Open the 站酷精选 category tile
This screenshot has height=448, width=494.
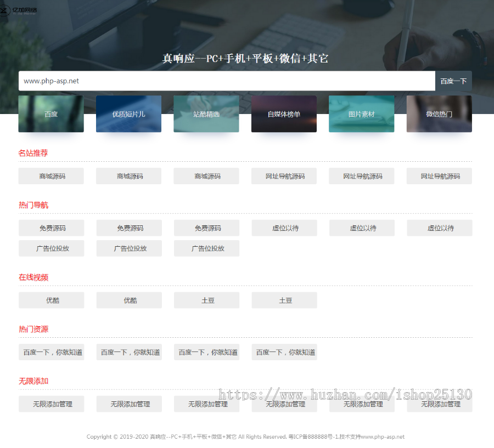tap(206, 114)
